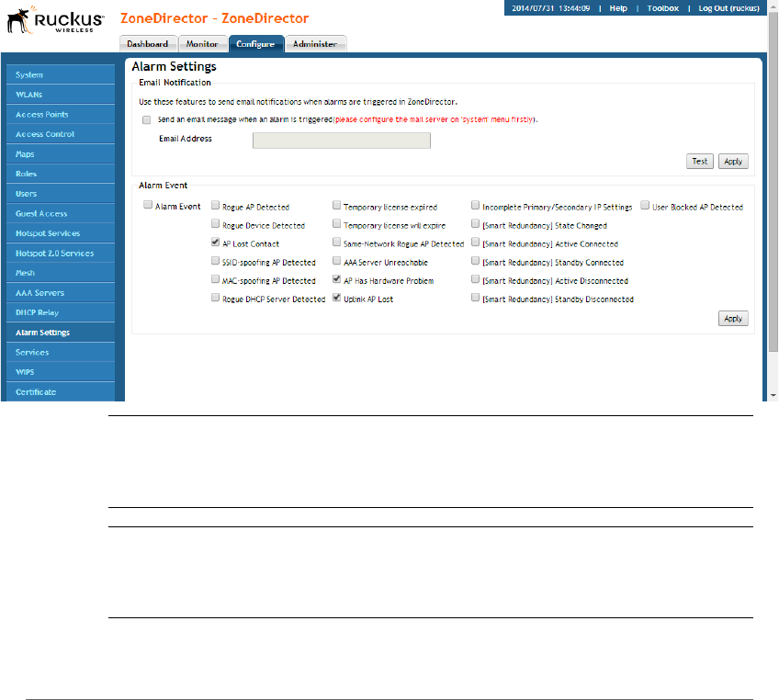Open System in the sidebar

click(x=61, y=74)
